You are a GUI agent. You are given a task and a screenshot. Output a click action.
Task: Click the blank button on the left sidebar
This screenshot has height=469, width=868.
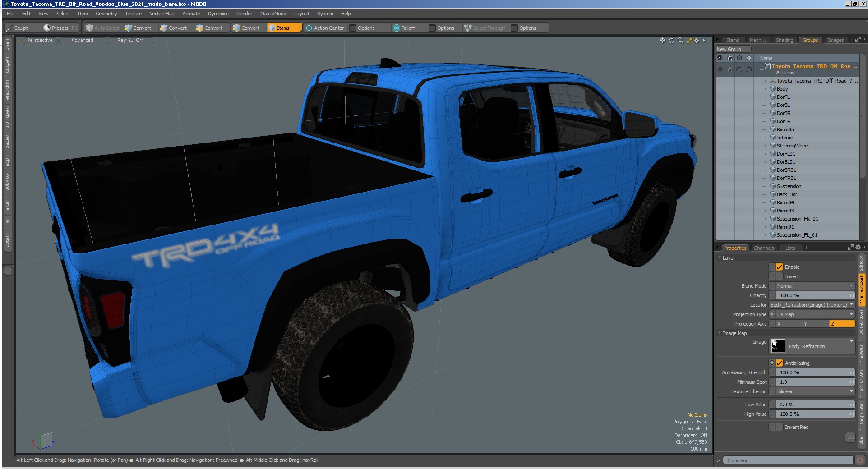8,271
